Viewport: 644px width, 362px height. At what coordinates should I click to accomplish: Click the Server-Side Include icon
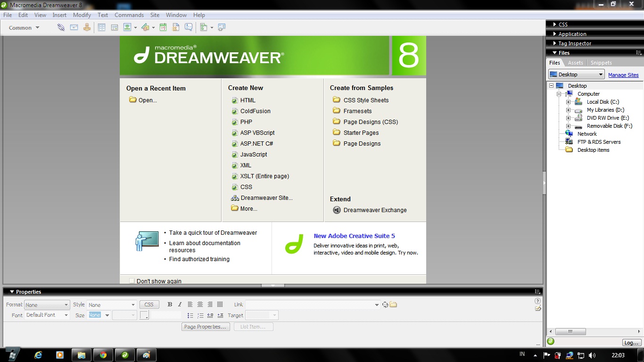tap(176, 27)
